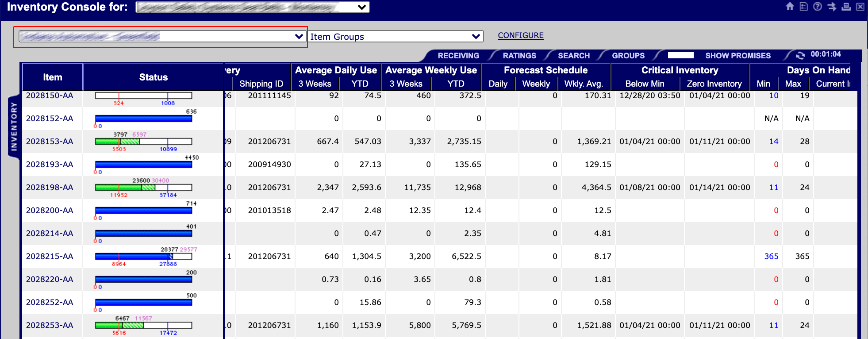Viewport: 868px width, 339px height.
Task: Click the Wkly. Avg. column header
Action: 584,84
